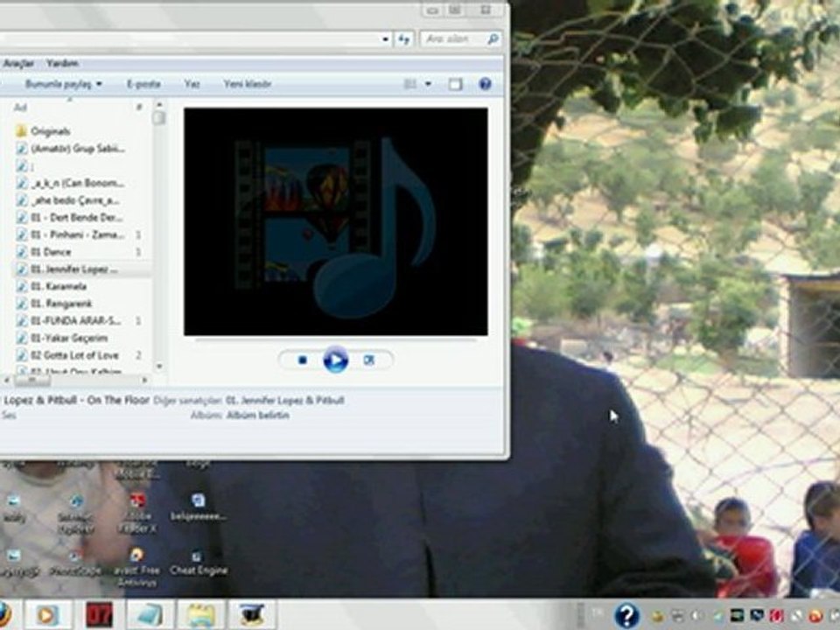Open Windows Media Player taskbar button
Viewport: 840px width, 630px height.
[47, 615]
